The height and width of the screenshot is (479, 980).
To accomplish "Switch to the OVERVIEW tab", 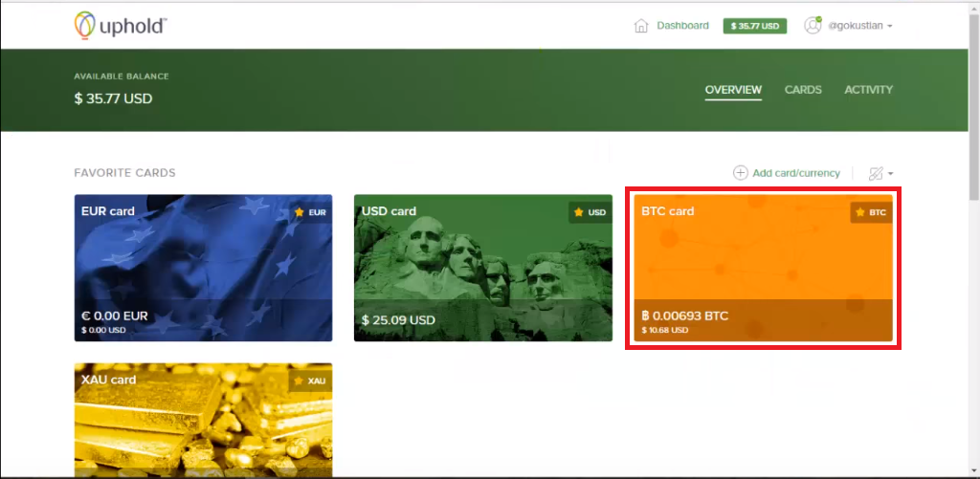I will 733,90.
